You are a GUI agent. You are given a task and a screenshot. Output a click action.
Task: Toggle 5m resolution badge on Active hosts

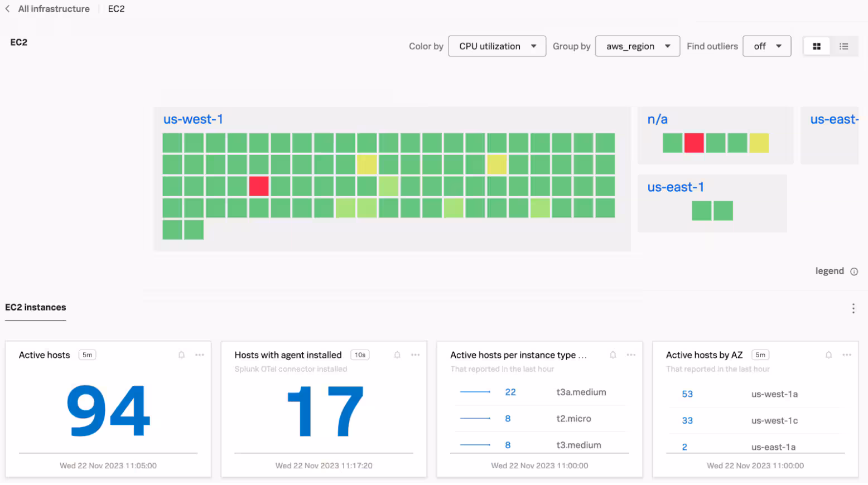(x=87, y=355)
